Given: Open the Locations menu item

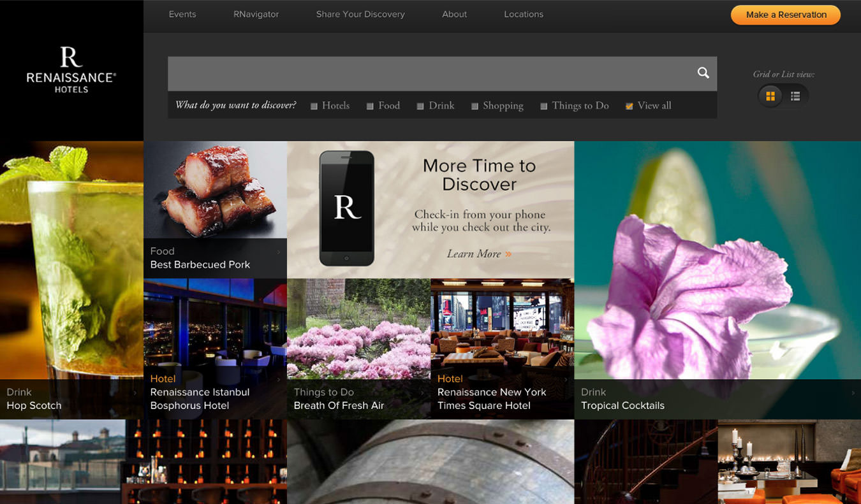Looking at the screenshot, I should point(523,14).
